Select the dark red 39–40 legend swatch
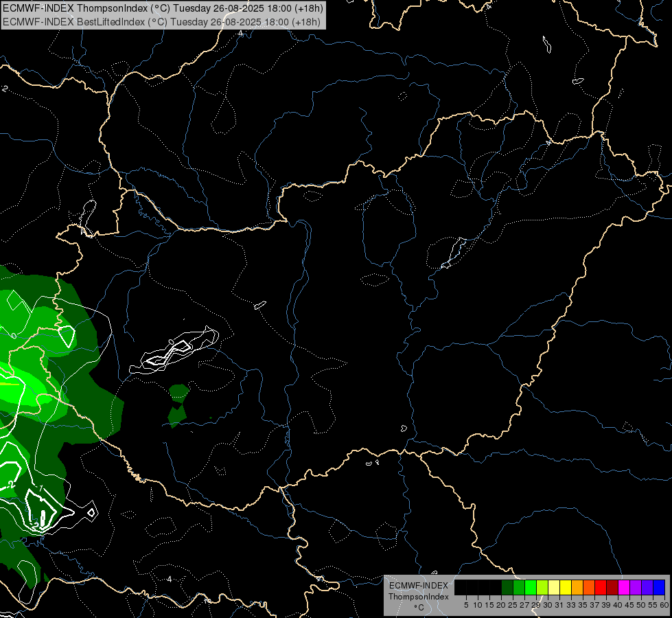 click(612, 587)
